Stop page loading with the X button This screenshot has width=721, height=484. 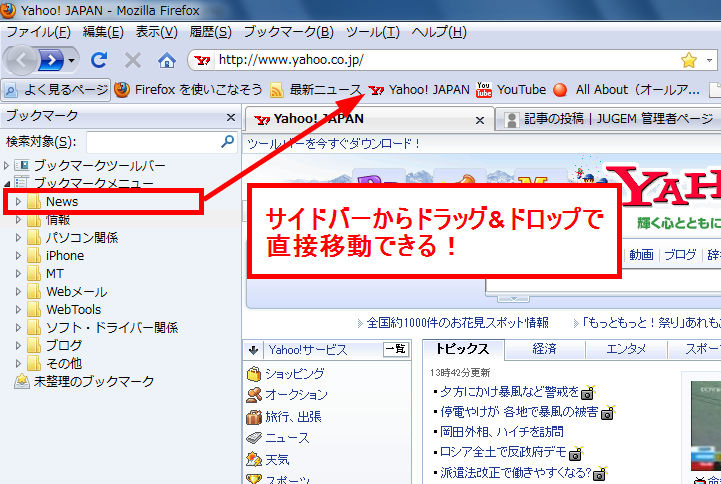click(133, 60)
